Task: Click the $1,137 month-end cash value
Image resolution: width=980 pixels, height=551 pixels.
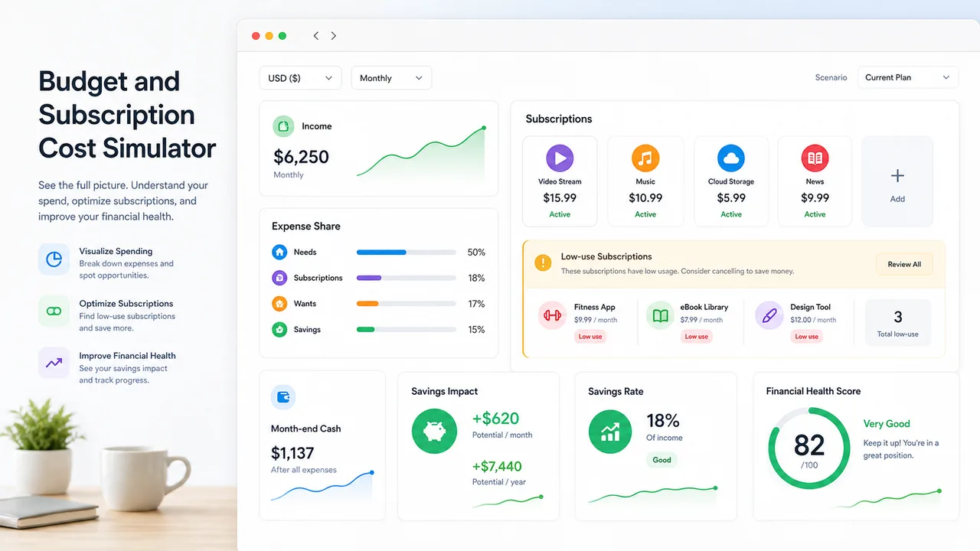Action: 292,453
